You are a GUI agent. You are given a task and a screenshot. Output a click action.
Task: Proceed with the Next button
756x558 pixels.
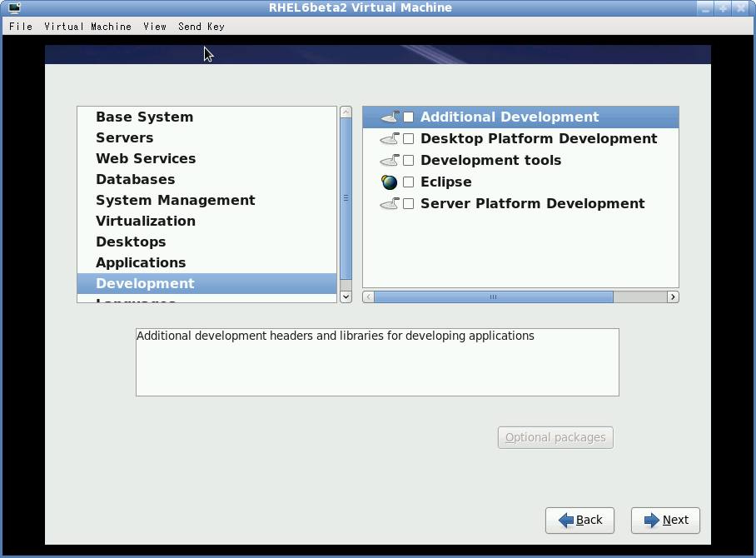point(665,521)
